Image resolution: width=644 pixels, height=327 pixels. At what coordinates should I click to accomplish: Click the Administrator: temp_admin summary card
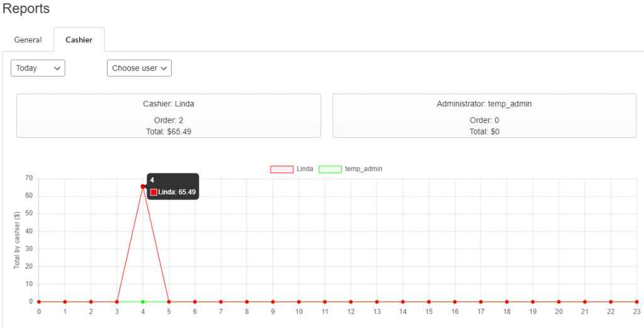484,116
